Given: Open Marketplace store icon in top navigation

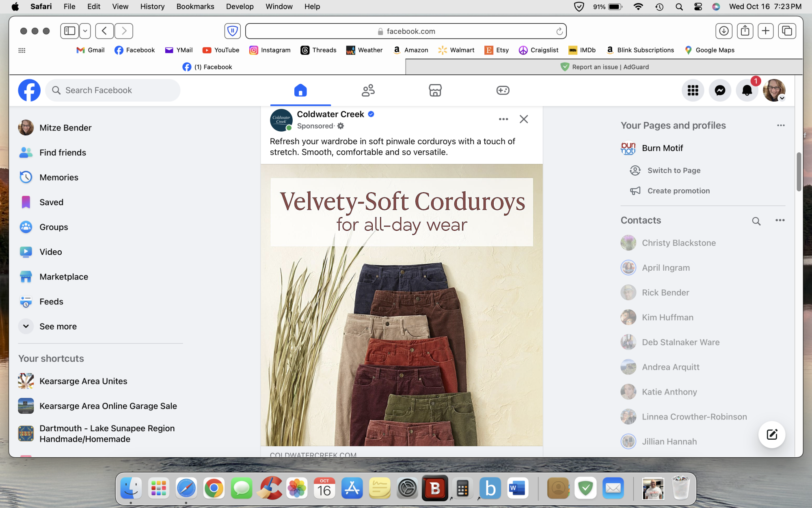Looking at the screenshot, I should coord(435,90).
